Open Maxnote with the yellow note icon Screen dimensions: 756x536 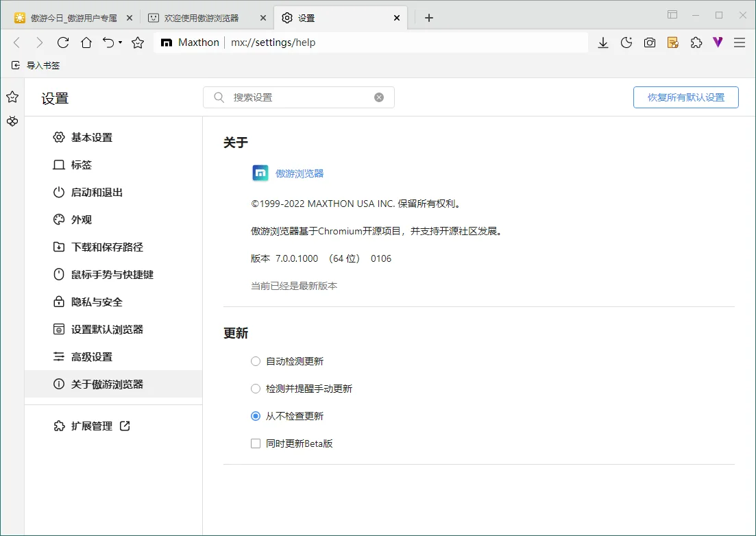pos(672,42)
